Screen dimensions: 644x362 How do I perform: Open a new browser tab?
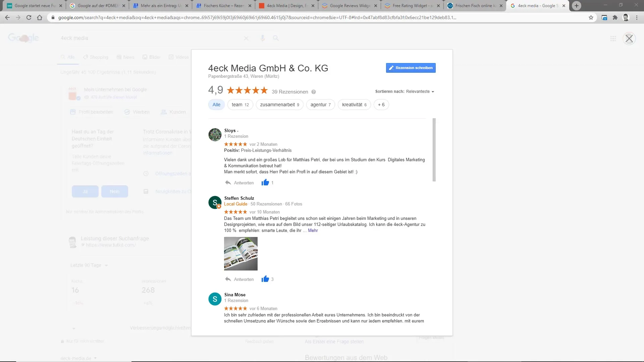[x=577, y=6]
